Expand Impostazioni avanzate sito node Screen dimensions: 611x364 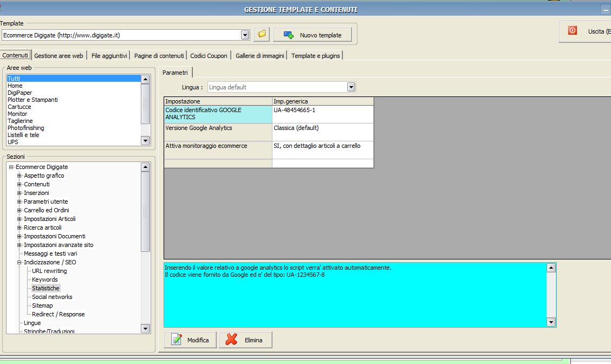coord(19,245)
